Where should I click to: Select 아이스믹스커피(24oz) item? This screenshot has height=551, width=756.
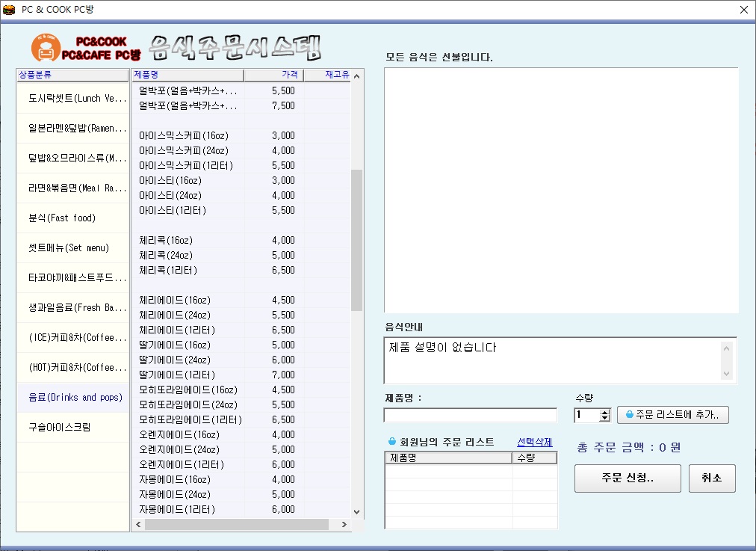241,150
